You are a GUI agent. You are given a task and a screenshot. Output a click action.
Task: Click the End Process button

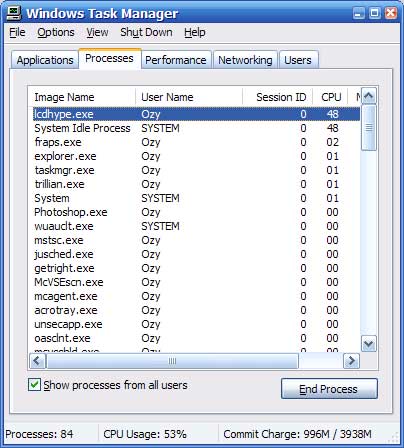click(329, 389)
